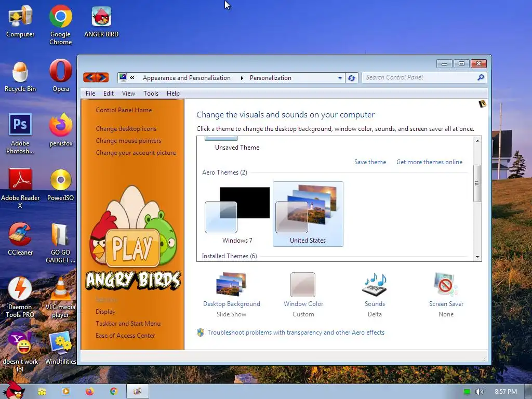Click Change desktop icons link
The image size is (532, 399).
point(126,129)
